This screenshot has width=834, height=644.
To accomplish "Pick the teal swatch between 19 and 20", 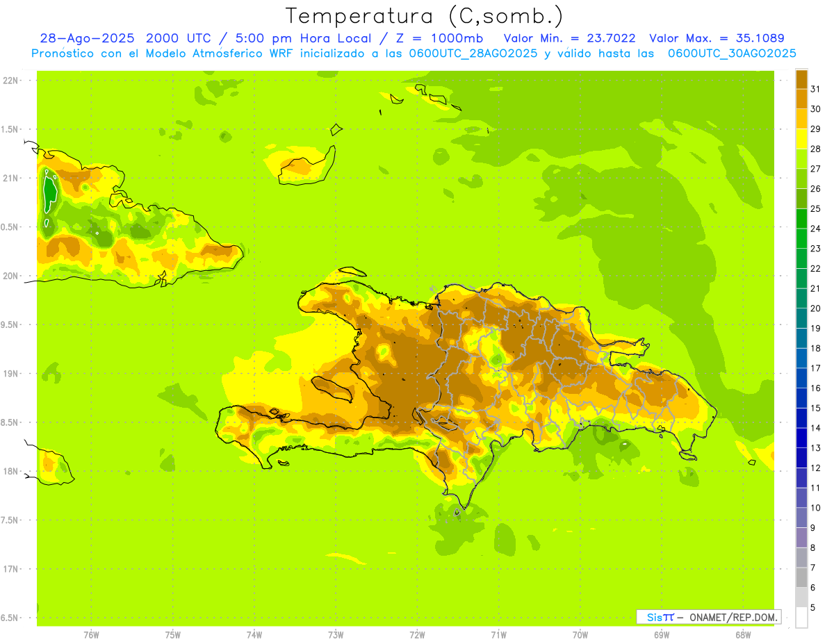I will [801, 318].
